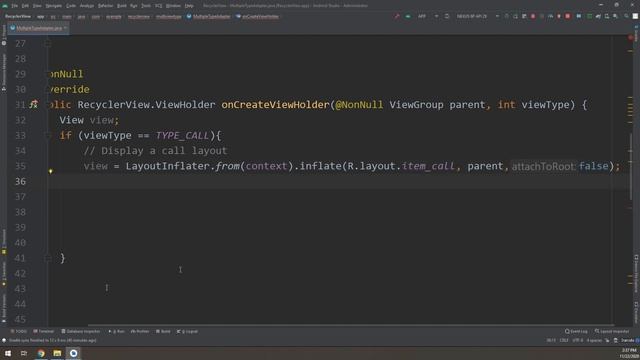Click the CRLF line separator status item
This screenshot has height=360, width=640.
click(x=564, y=340)
